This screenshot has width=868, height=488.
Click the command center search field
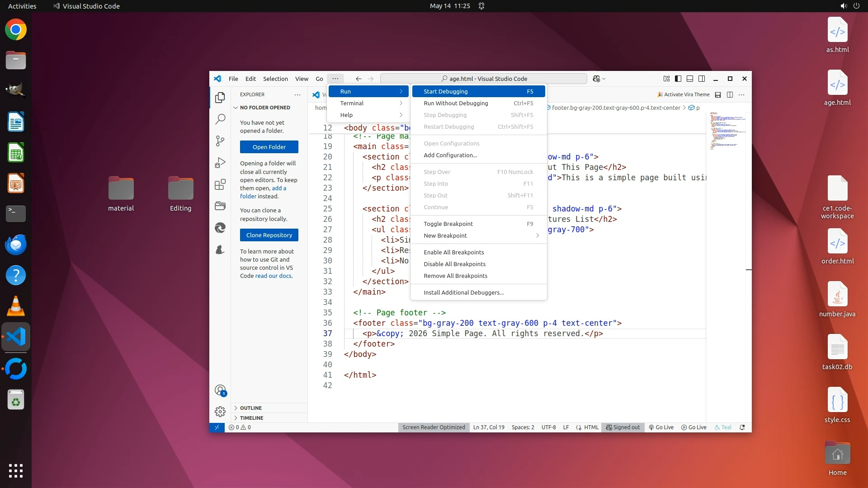click(483, 79)
